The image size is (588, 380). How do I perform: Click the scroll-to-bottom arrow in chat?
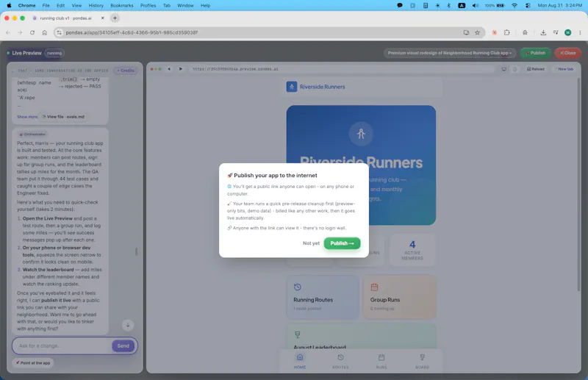(128, 325)
